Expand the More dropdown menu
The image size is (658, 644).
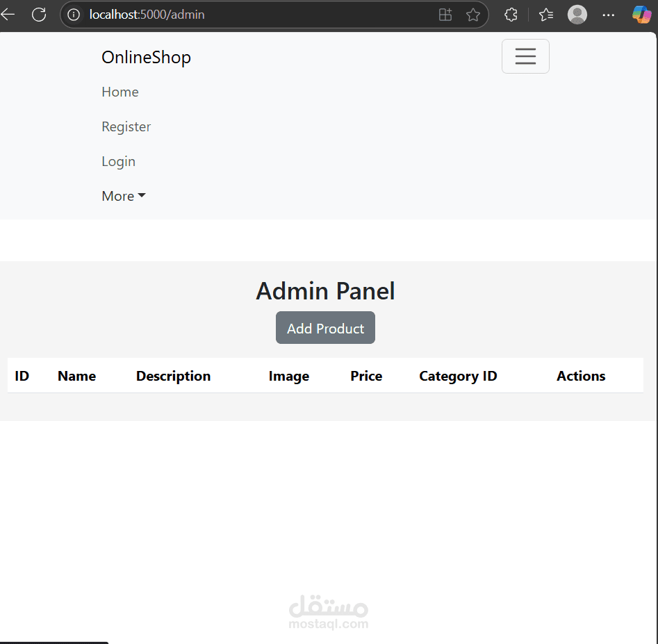point(124,196)
